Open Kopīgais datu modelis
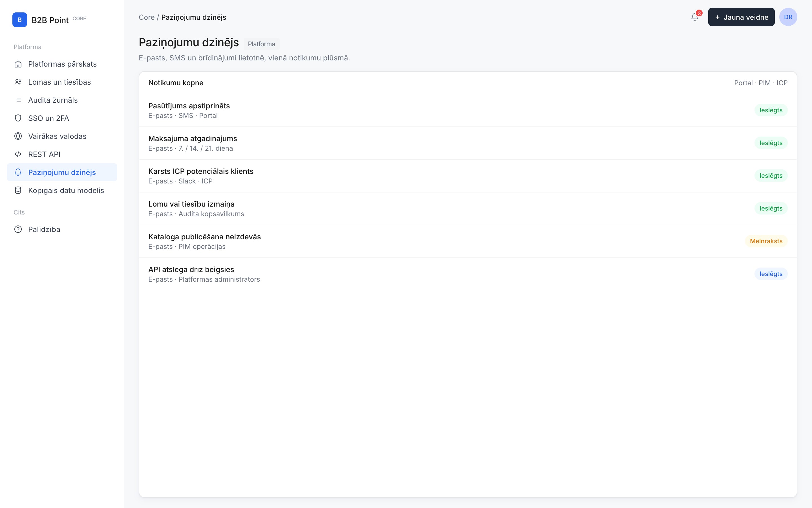 62,190
